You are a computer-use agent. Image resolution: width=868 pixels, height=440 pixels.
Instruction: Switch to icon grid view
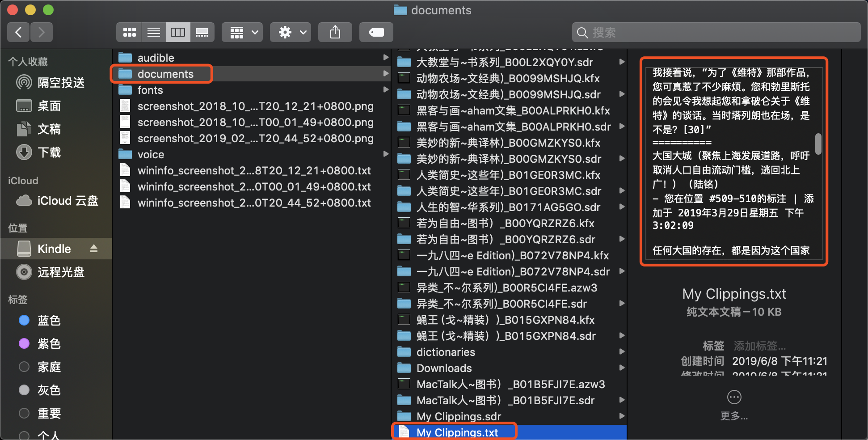[129, 32]
